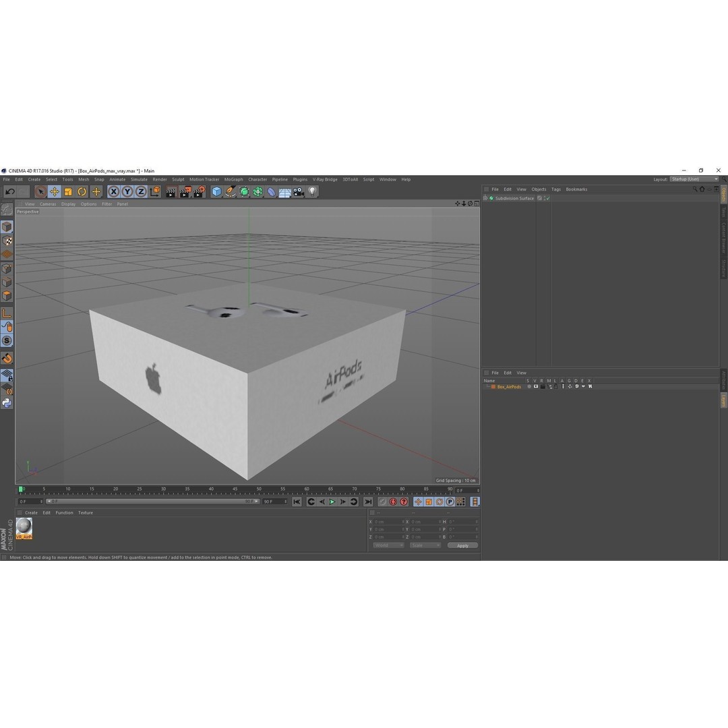Toggle X axis lock
This screenshot has width=728, height=728.
[x=113, y=191]
